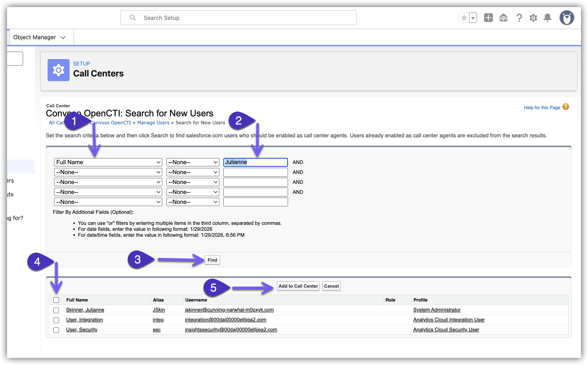Toggle the select-all checkbox in table header

56,300
